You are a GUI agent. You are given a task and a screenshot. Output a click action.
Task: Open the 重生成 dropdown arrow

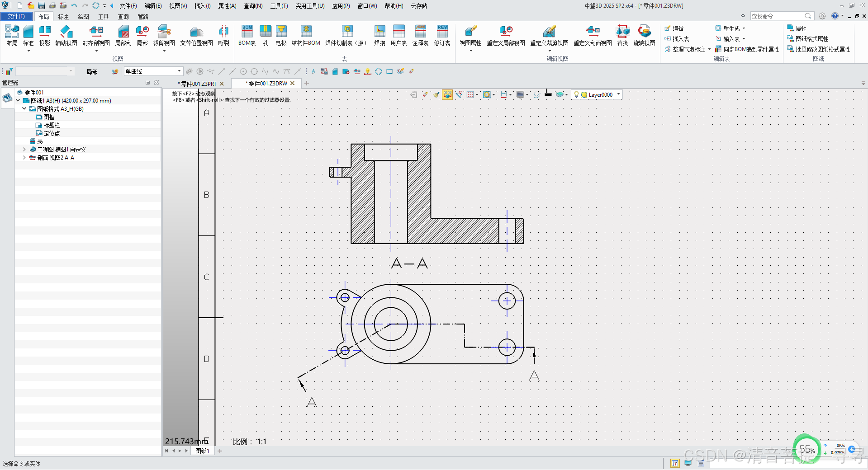[x=744, y=28]
